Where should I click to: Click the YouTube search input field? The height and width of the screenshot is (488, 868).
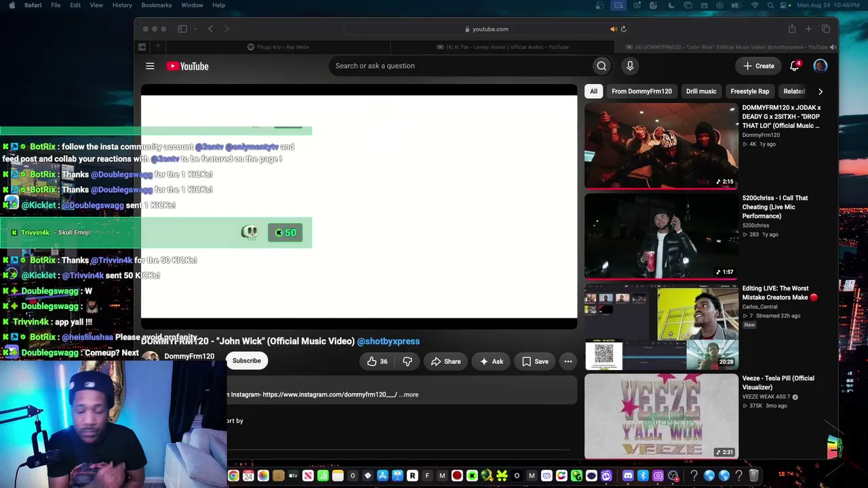[x=461, y=66]
